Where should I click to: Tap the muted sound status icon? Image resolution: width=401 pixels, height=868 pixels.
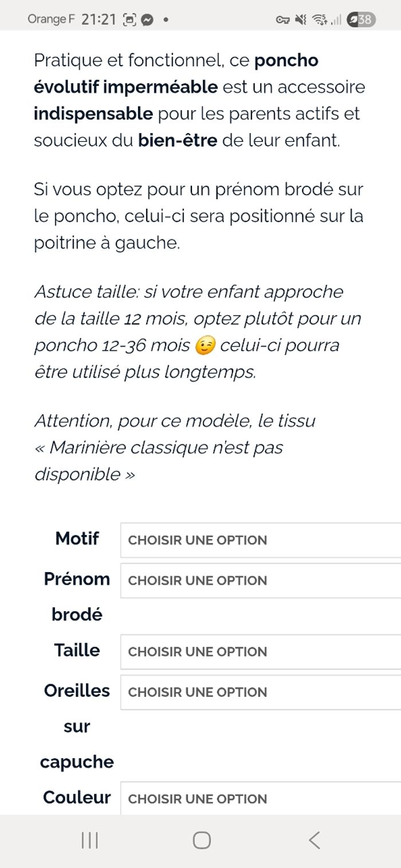coord(300,20)
